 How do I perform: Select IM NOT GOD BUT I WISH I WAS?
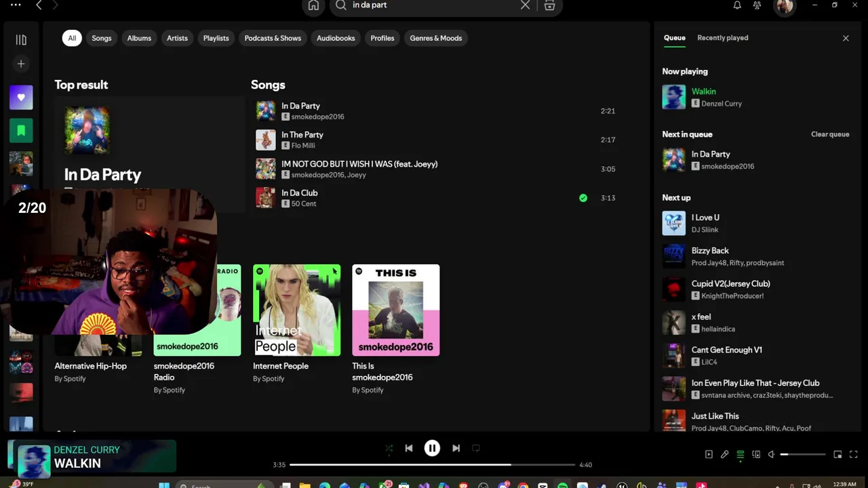435,169
